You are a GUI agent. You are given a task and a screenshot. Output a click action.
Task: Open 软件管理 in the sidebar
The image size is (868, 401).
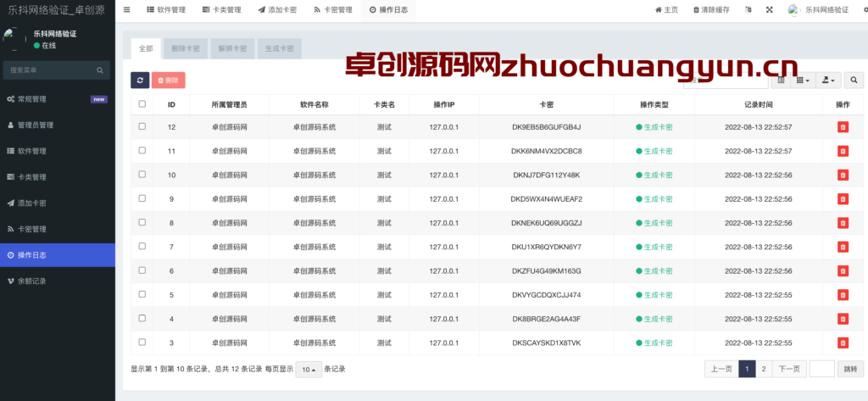click(x=58, y=151)
